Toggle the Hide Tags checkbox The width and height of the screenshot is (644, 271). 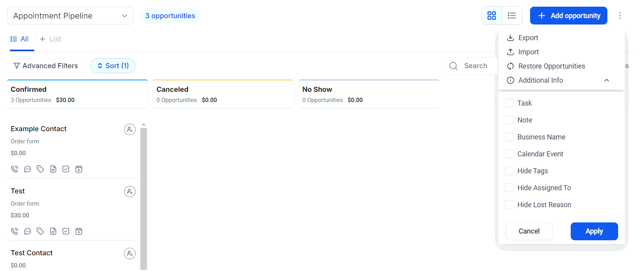pyautogui.click(x=509, y=171)
